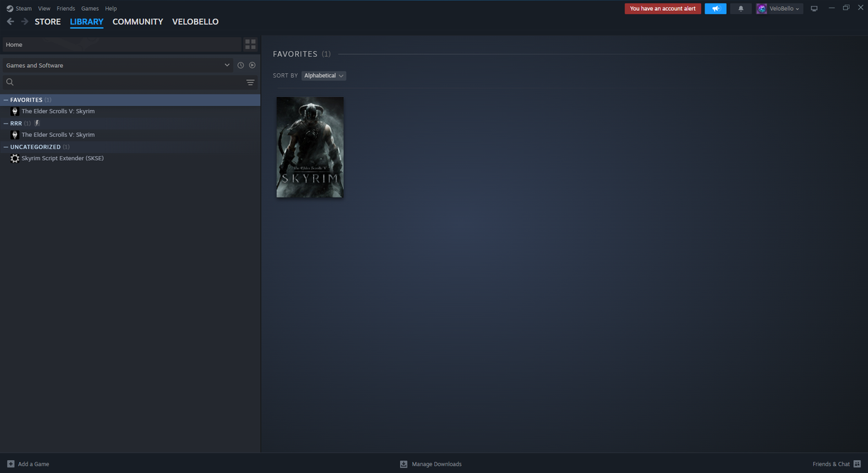Screen dimensions: 868x473
Task: Click Add a Game label
Action: point(33,464)
